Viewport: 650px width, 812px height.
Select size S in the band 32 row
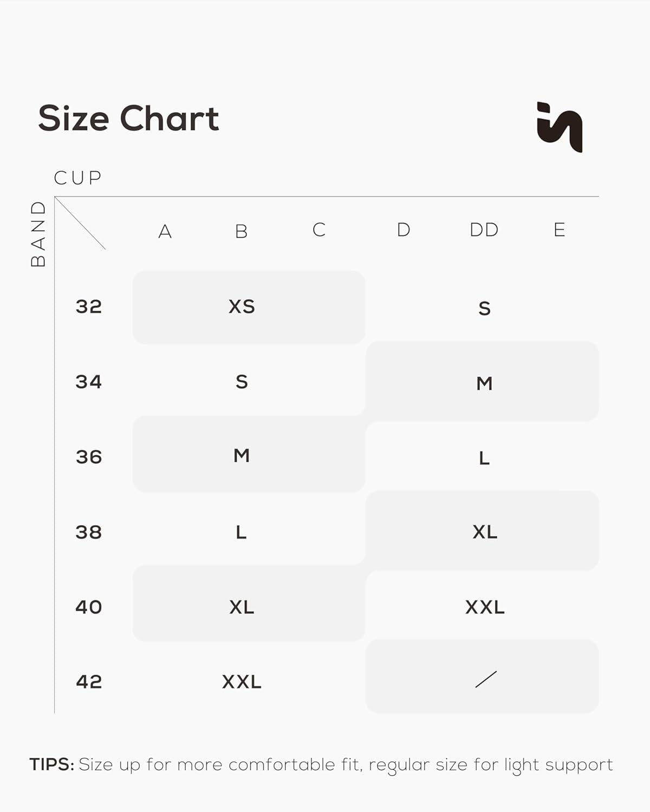coord(484,309)
